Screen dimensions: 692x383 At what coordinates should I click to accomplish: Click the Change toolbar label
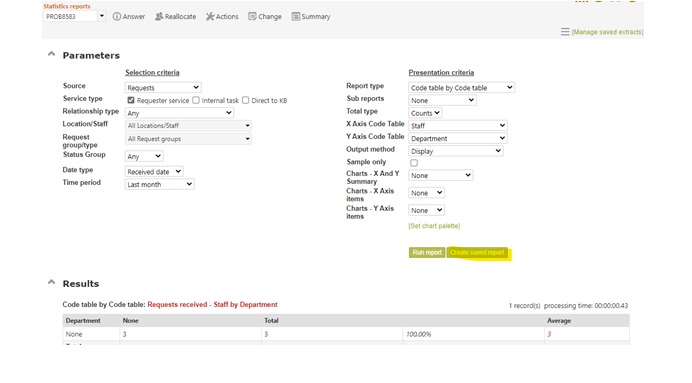click(x=270, y=16)
